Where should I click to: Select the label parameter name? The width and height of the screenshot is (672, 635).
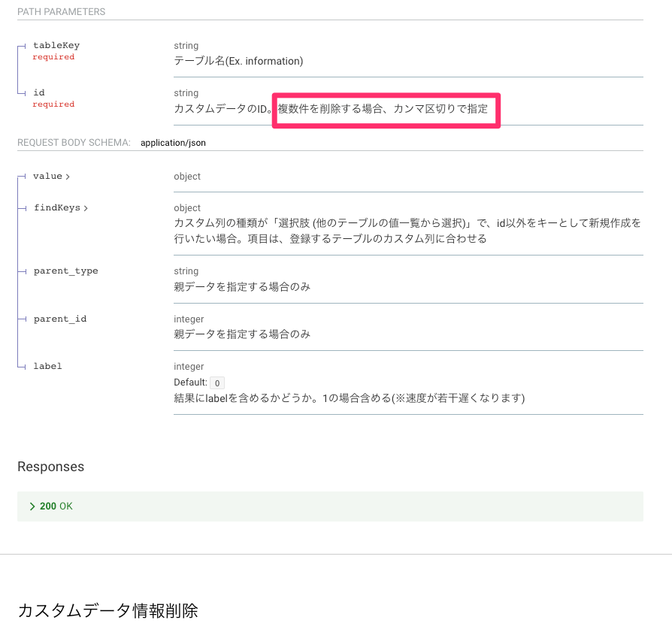(x=47, y=366)
